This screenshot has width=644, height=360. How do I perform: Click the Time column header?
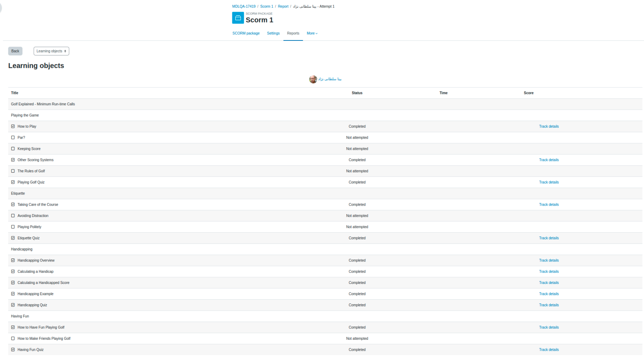coord(444,93)
